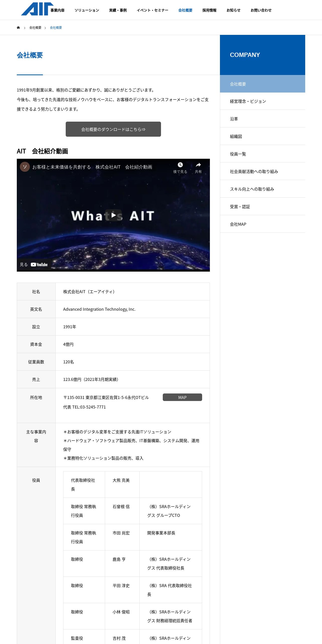Click the 株式会社AIT（エーアイティ） cell
Screen dimensions: 322x644
click(x=133, y=292)
